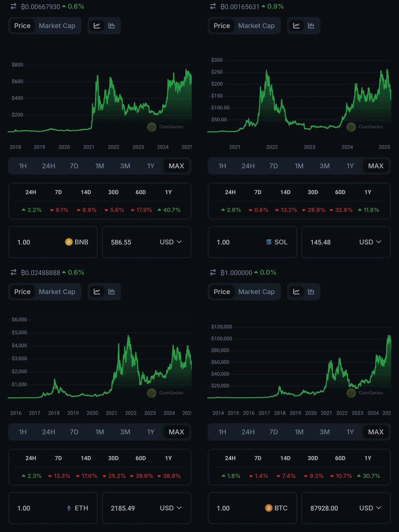399x532 pixels.
Task: Click 13.2% 14D change in SOL table
Action: pos(286,210)
